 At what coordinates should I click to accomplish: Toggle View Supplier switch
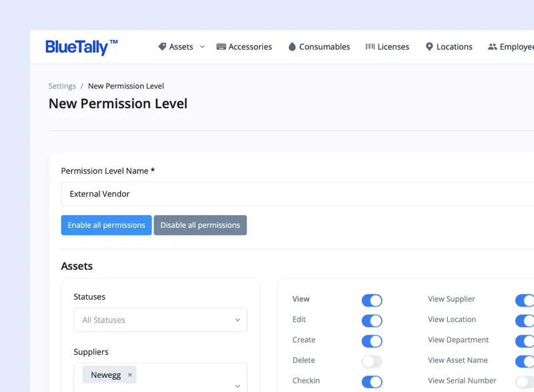pyautogui.click(x=525, y=301)
